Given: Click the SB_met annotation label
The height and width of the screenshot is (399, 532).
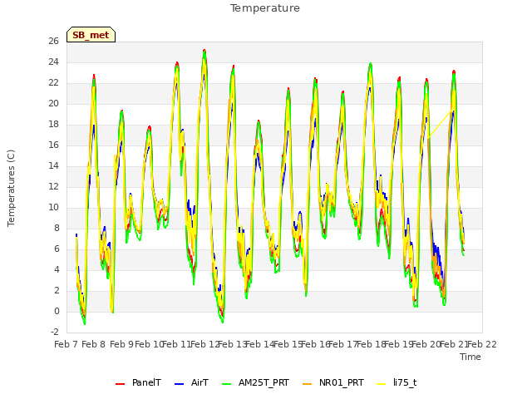Looking at the screenshot, I should 91,35.
